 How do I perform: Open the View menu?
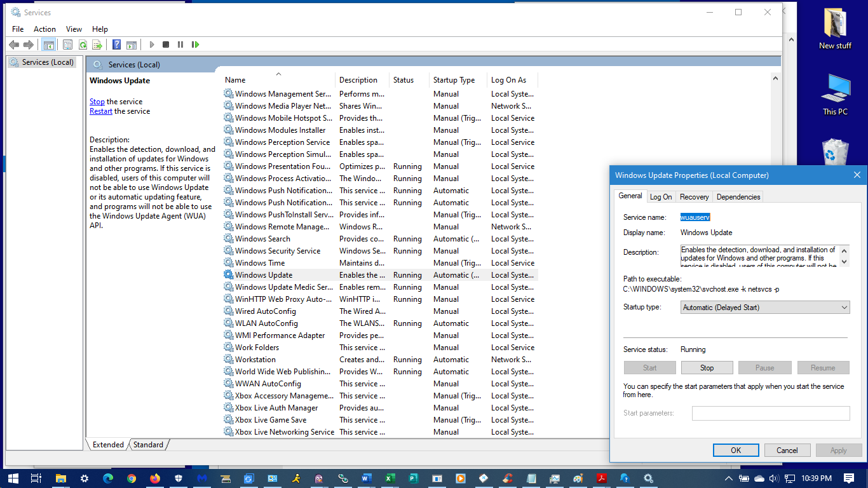coord(74,29)
